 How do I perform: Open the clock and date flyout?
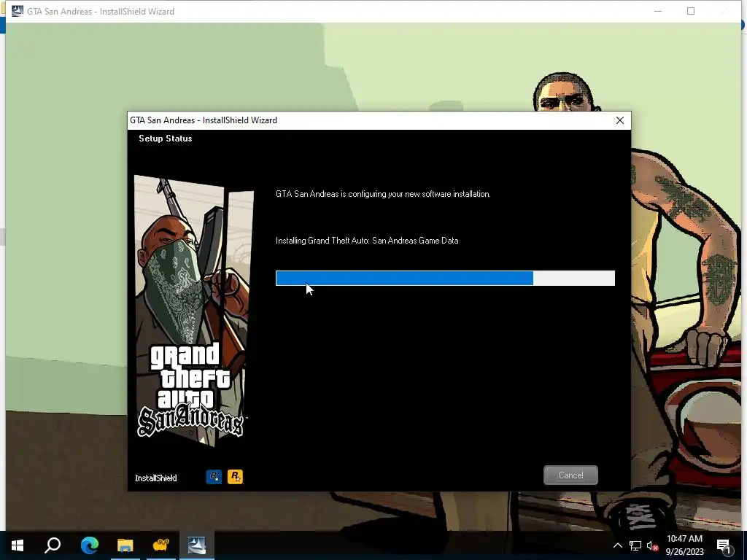tap(684, 545)
